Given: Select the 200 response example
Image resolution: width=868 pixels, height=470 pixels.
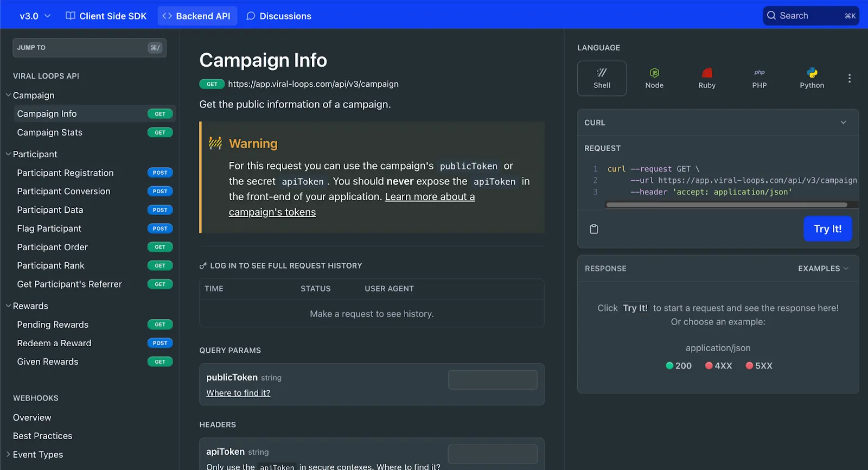Looking at the screenshot, I should (679, 366).
